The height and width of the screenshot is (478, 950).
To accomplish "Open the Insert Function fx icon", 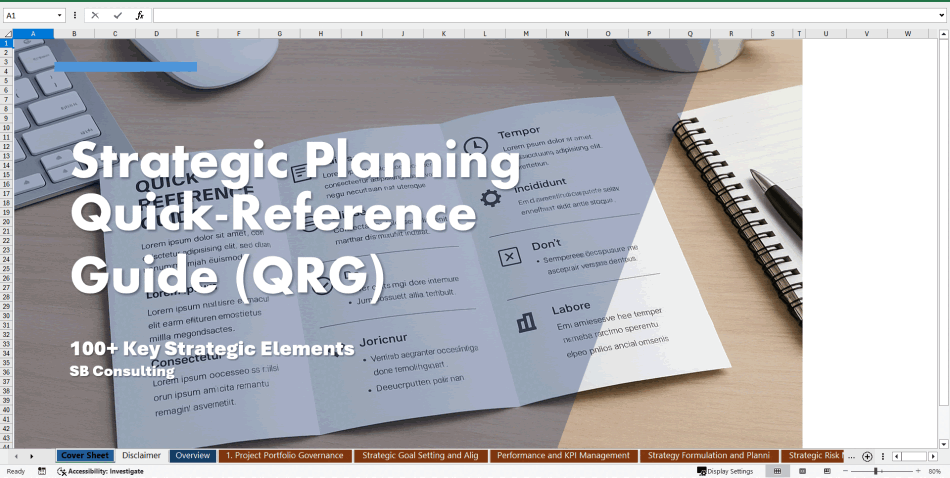I will click(x=139, y=16).
